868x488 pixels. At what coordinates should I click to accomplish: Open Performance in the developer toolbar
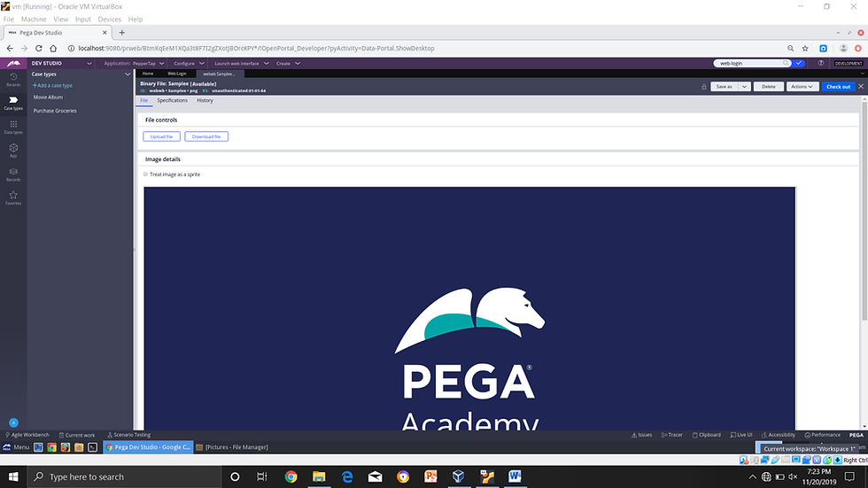(x=823, y=435)
